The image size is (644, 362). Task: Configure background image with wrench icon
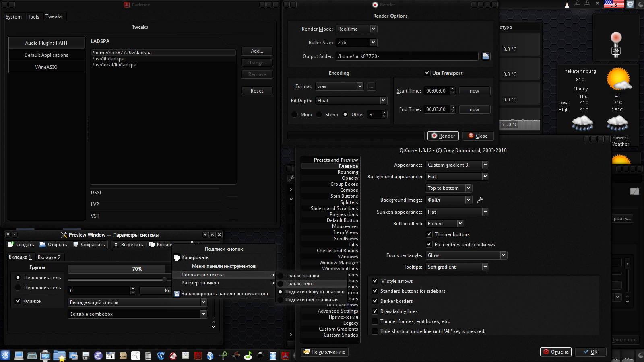[x=479, y=200]
